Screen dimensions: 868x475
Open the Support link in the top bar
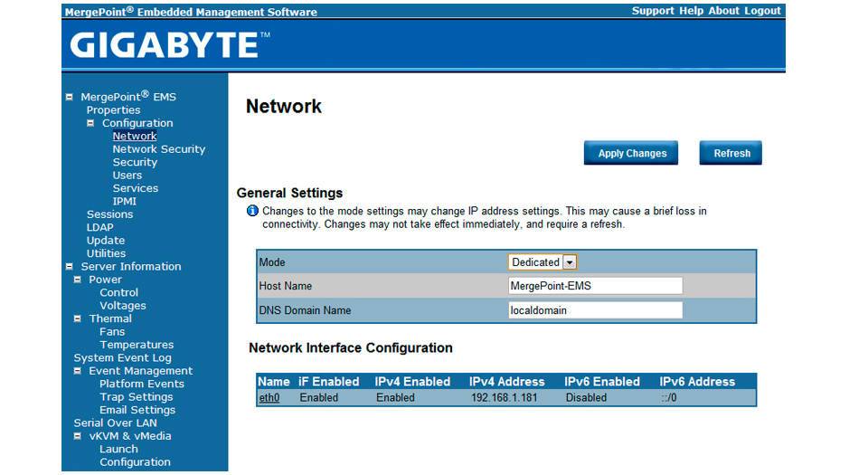(653, 11)
